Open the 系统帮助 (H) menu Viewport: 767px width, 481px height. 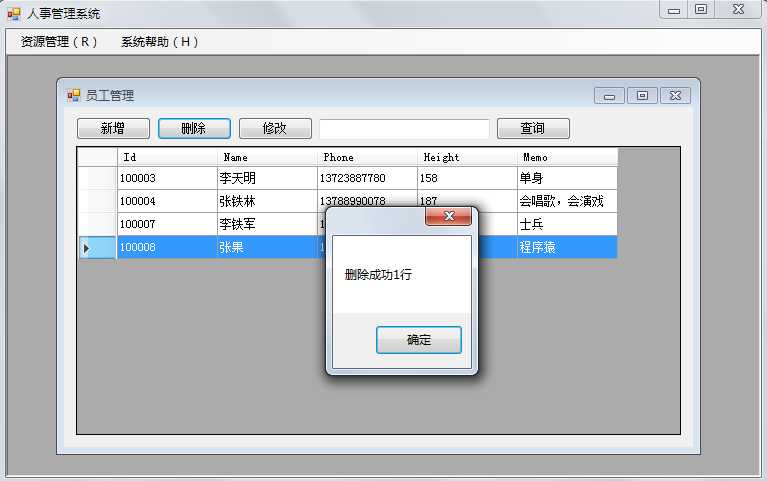click(x=159, y=42)
